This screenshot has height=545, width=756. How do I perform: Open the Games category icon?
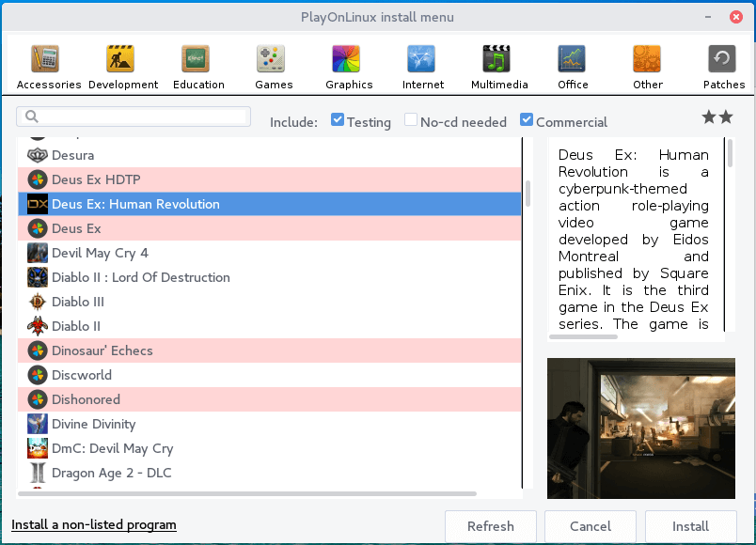pos(271,58)
